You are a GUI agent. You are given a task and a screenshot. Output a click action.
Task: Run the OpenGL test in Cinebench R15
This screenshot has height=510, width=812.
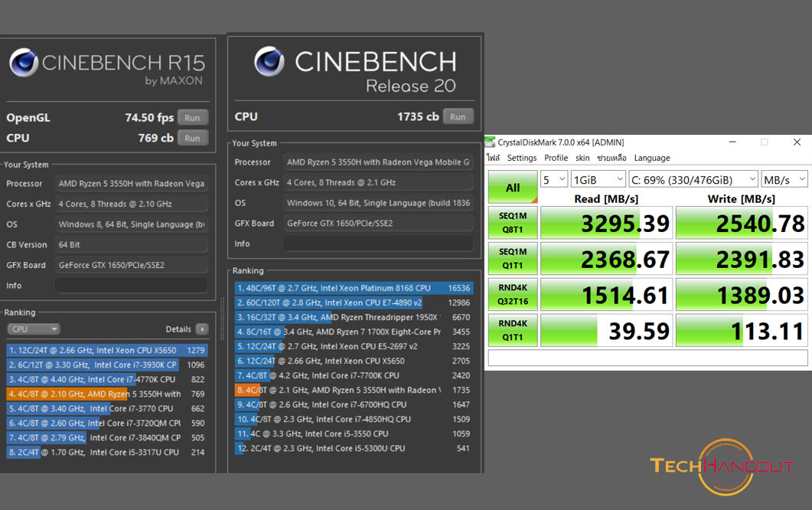tap(192, 118)
